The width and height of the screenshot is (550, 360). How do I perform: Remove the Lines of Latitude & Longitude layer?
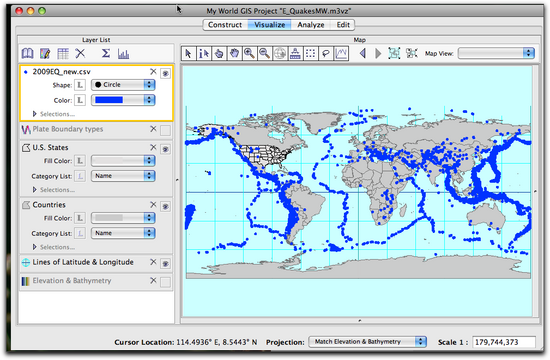tap(153, 262)
